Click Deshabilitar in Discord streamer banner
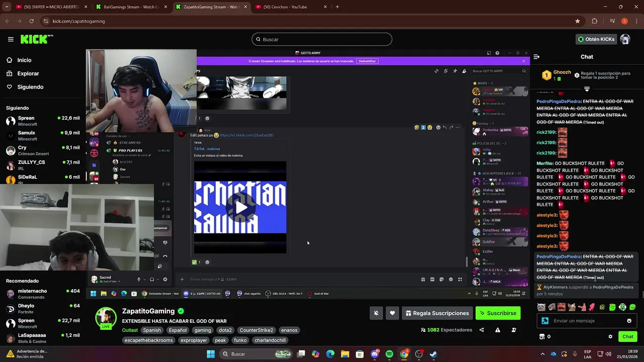The image size is (644, 362). [x=367, y=61]
